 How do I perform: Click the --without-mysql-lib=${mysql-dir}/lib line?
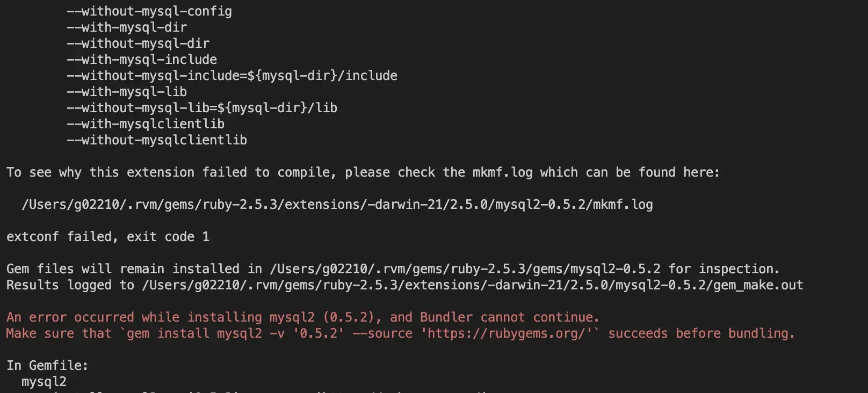coord(202,108)
